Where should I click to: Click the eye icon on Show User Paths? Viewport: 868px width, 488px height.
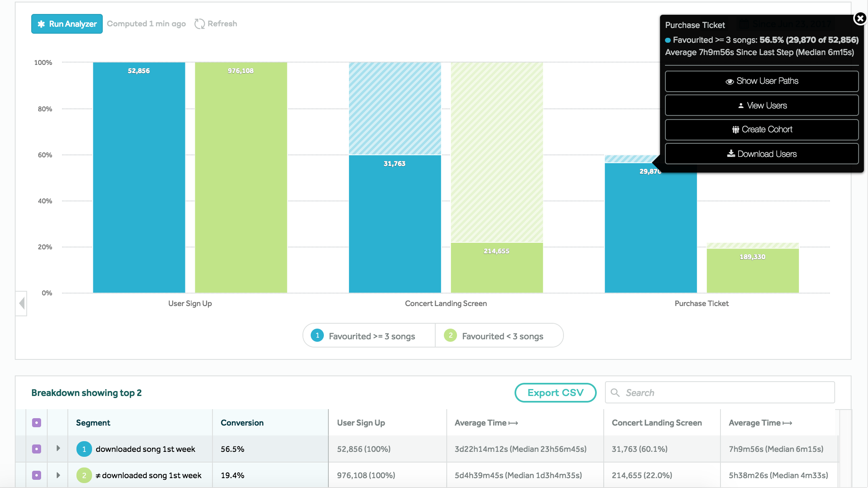729,81
